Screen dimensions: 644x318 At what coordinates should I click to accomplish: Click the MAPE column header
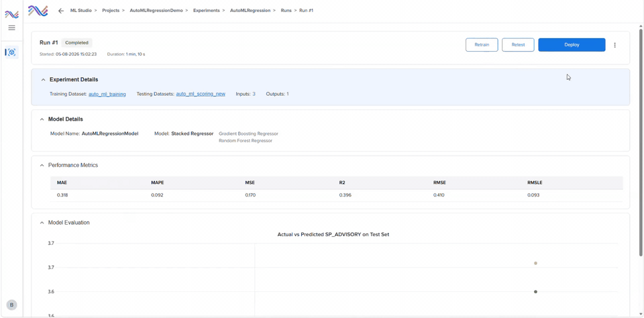[157, 183]
